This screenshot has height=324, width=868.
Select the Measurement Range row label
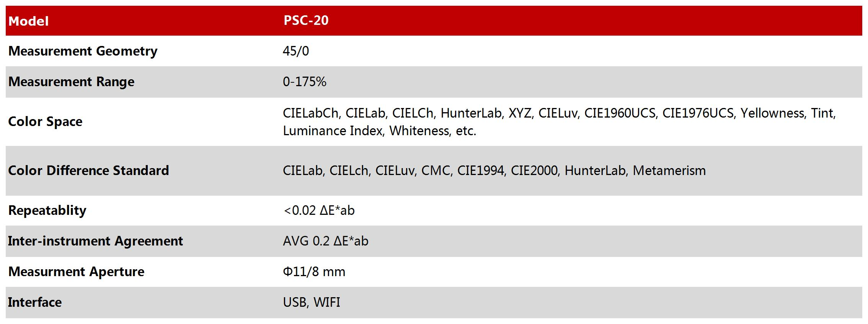[71, 82]
